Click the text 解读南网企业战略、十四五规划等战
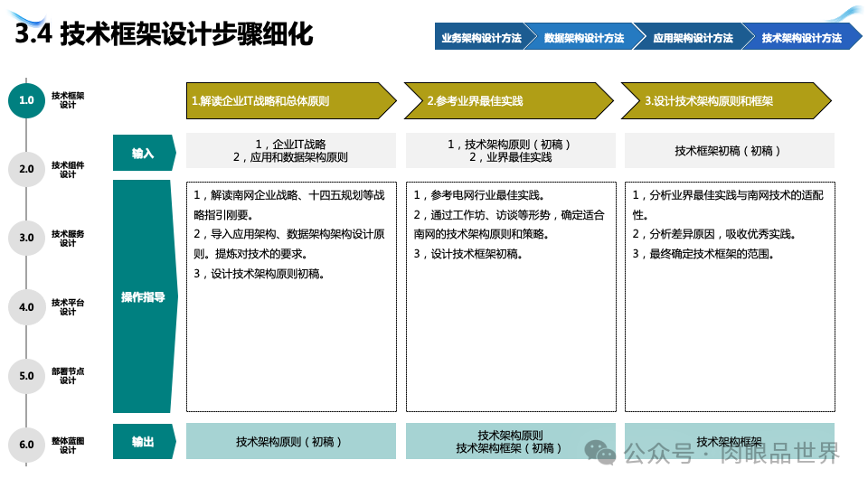This screenshot has width=868, height=488. click(x=297, y=195)
